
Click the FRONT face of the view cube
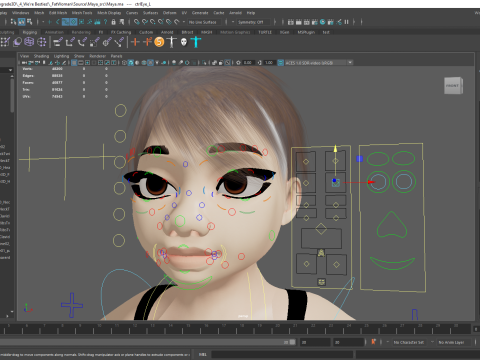click(452, 86)
